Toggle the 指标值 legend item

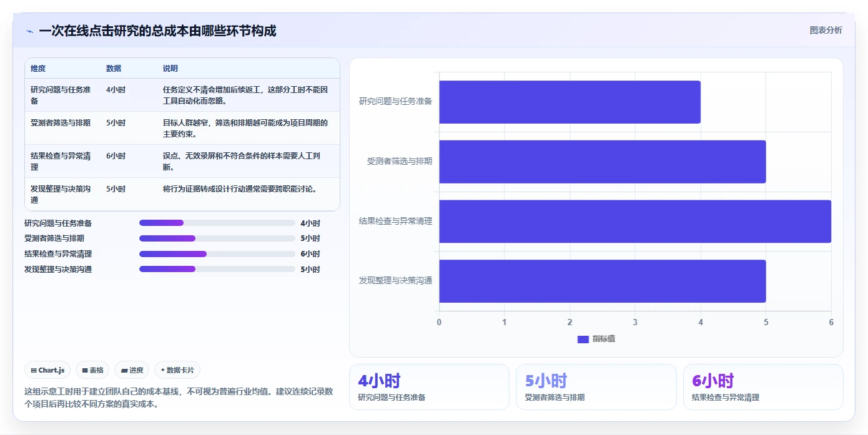coord(596,339)
